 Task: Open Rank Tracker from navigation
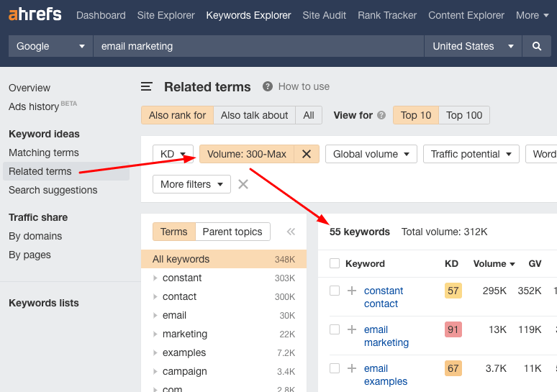387,15
